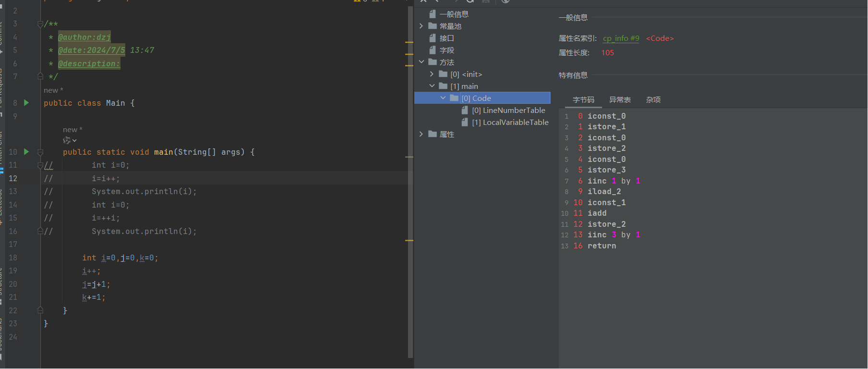This screenshot has height=369, width=868.
Task: Click the folder icon beside 常量池
Action: pyautogui.click(x=433, y=26)
